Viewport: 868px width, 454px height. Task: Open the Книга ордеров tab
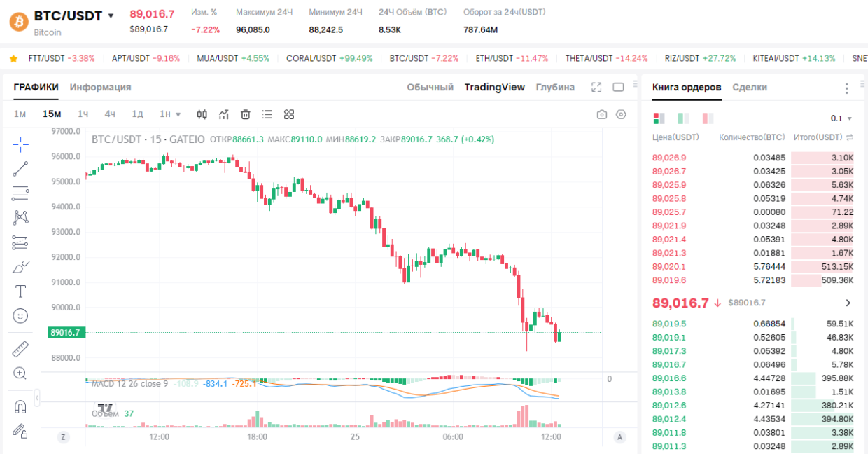[x=687, y=87]
